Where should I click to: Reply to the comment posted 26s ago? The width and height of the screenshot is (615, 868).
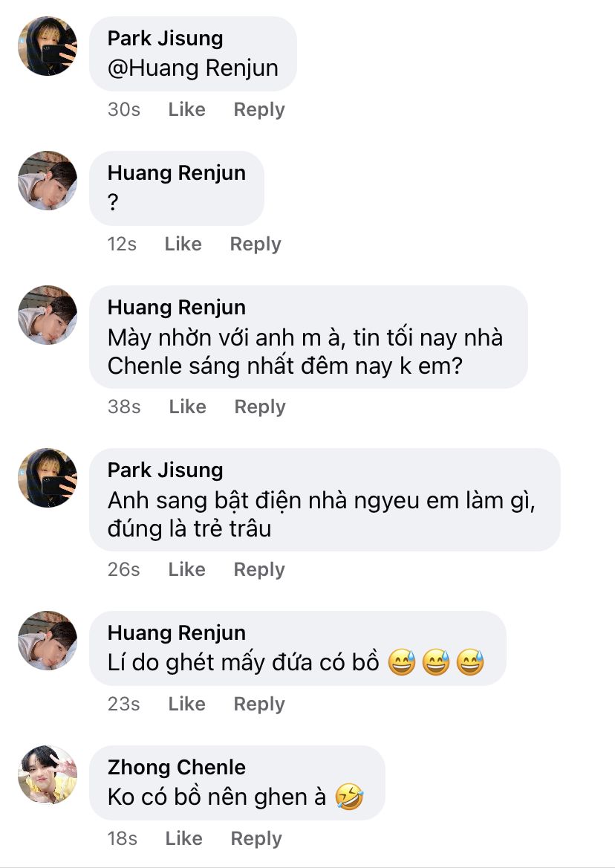click(259, 570)
